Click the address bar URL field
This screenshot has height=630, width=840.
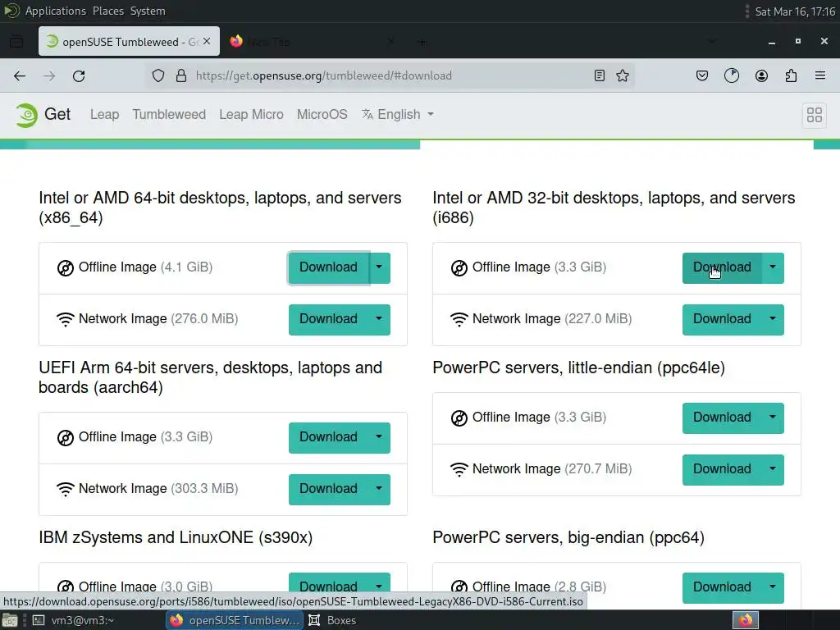(390, 75)
